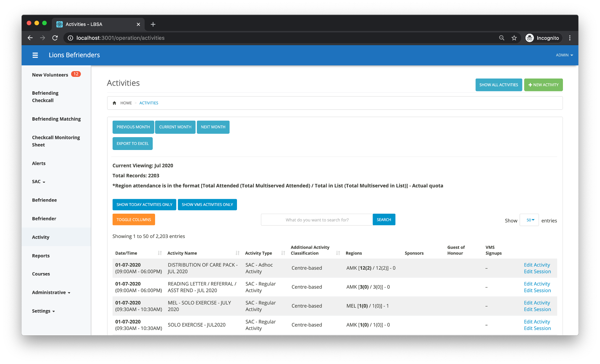Open Reports in sidebar
The height and width of the screenshot is (364, 600).
41,256
